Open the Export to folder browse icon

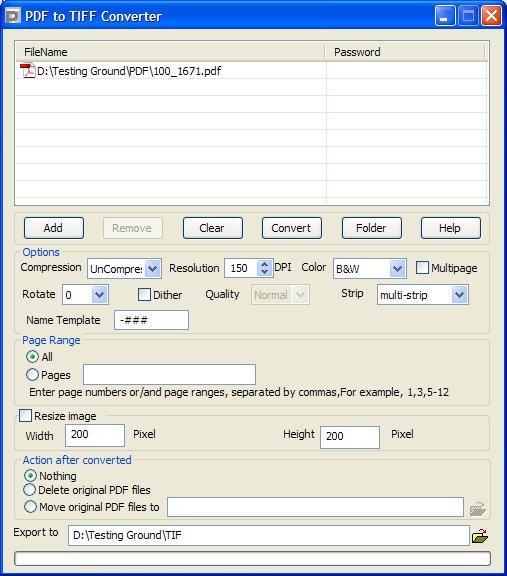coord(480,536)
